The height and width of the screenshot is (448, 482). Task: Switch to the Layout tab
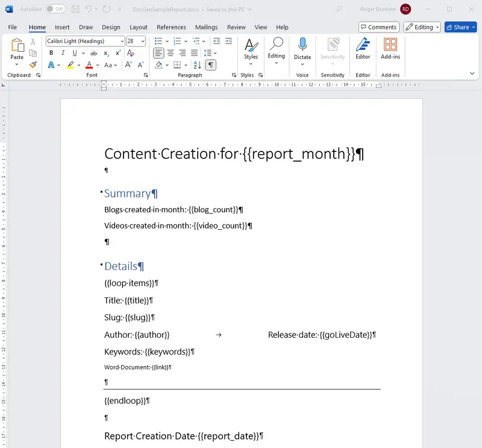click(139, 27)
